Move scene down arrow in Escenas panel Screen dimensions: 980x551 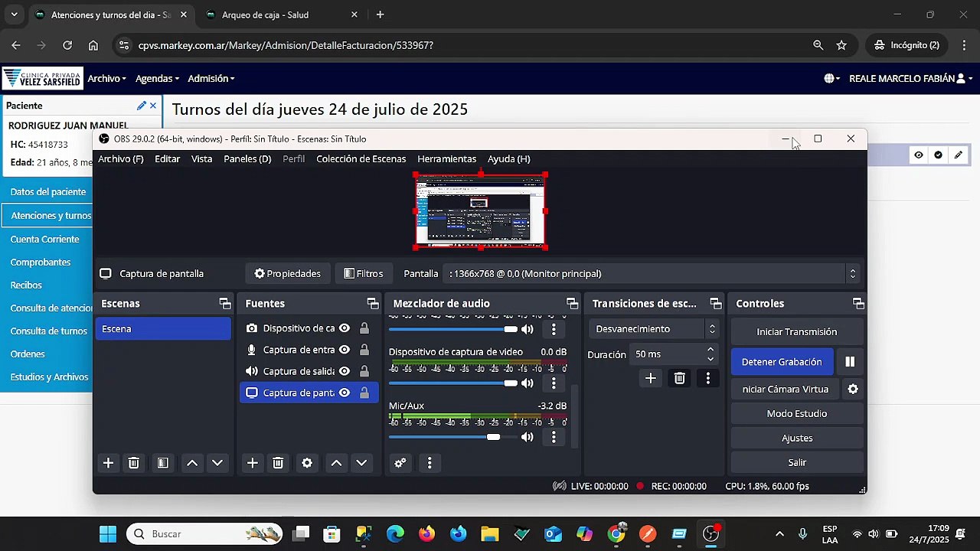point(217,463)
